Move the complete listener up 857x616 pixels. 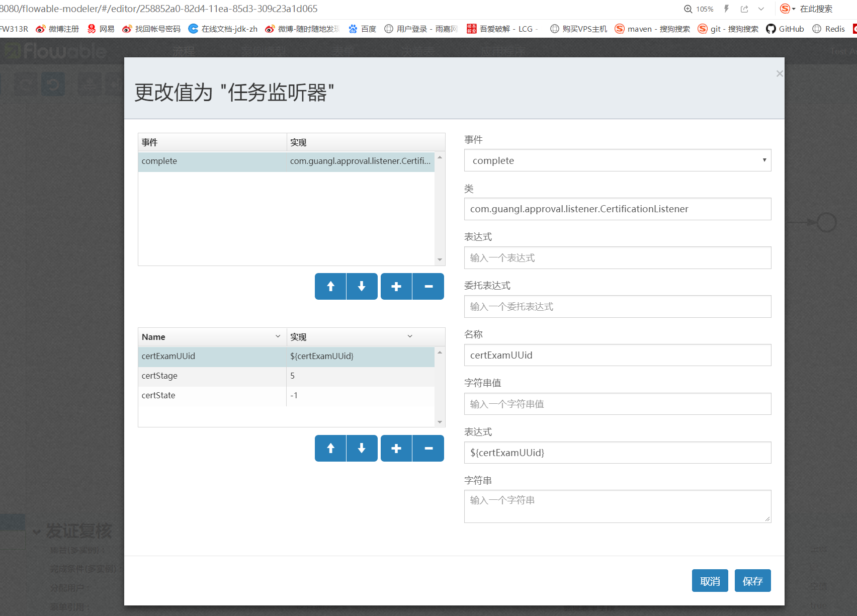pos(330,286)
